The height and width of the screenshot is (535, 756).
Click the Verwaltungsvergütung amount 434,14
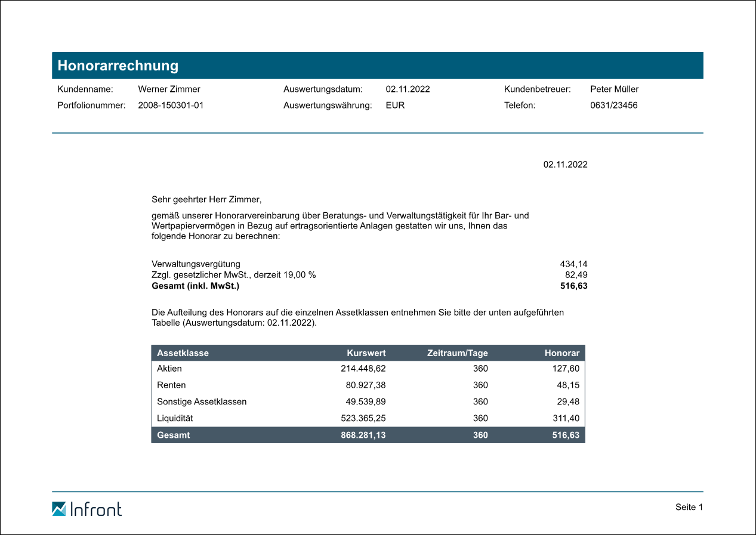pos(573,264)
